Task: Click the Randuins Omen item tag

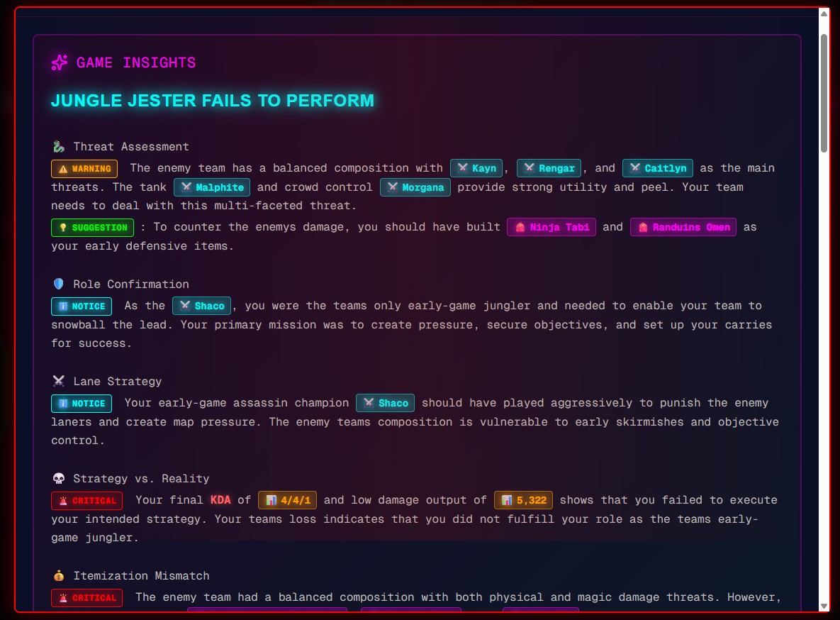Action: click(x=683, y=227)
